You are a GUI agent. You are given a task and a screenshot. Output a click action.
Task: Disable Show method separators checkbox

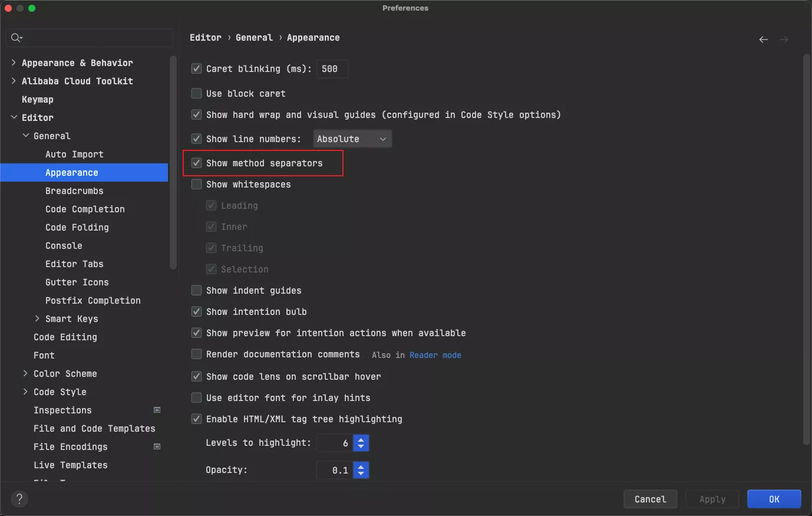197,163
